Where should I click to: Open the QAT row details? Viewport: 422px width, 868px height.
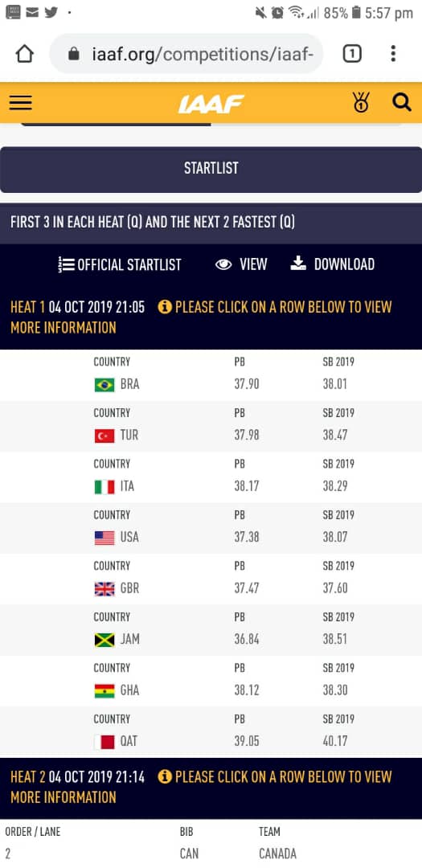pos(211,732)
